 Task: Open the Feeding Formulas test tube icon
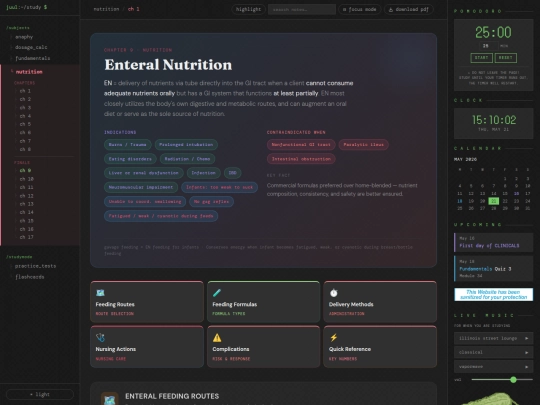[x=217, y=293]
